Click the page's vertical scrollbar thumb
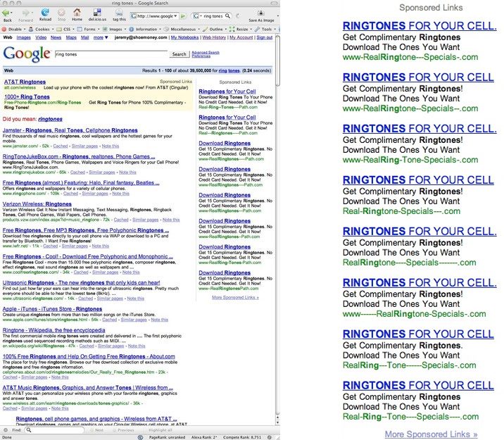The width and height of the screenshot is (504, 440). [278, 61]
